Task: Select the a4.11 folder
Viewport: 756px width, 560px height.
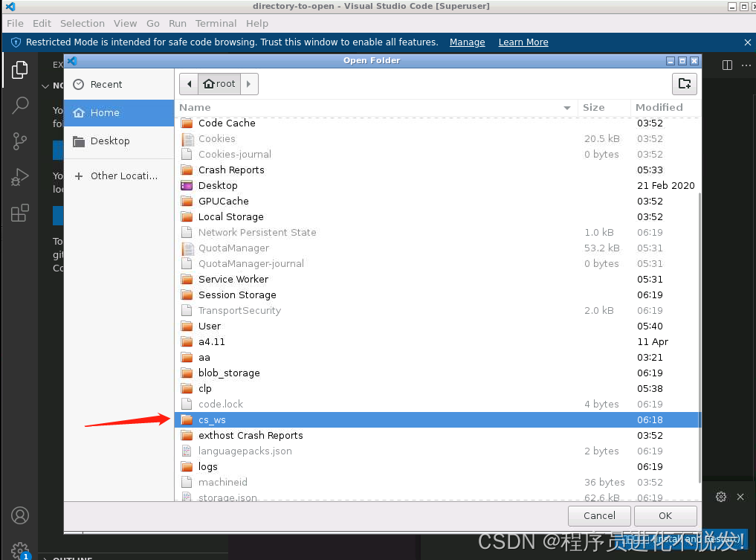Action: point(437,341)
